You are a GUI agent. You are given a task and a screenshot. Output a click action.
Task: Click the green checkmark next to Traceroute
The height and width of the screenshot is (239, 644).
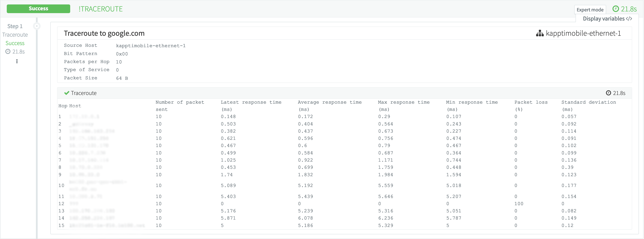point(67,93)
